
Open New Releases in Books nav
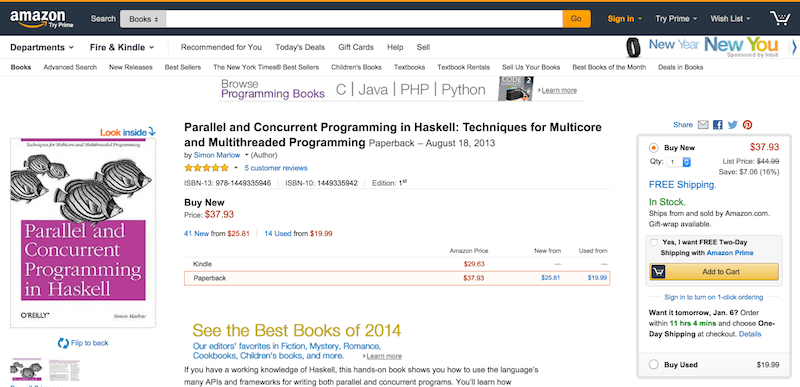pyautogui.click(x=131, y=67)
